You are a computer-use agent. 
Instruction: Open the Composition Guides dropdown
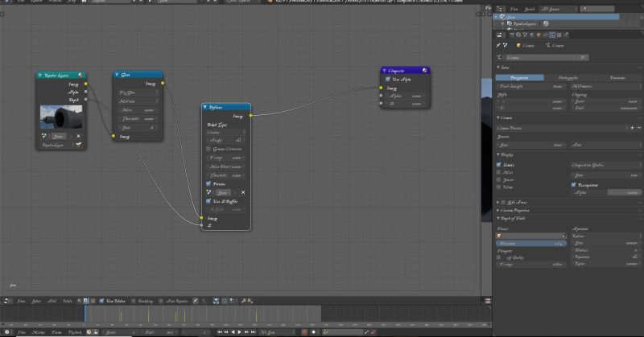[x=606, y=165]
